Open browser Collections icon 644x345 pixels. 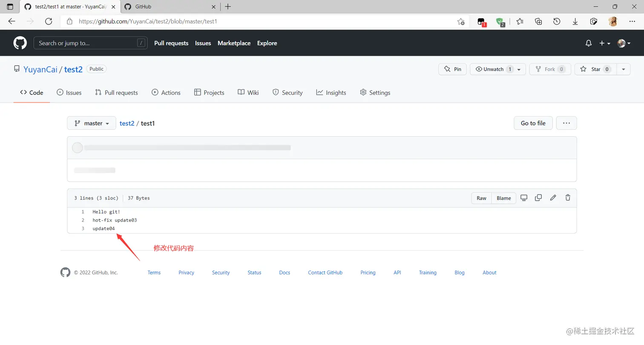coord(538,21)
